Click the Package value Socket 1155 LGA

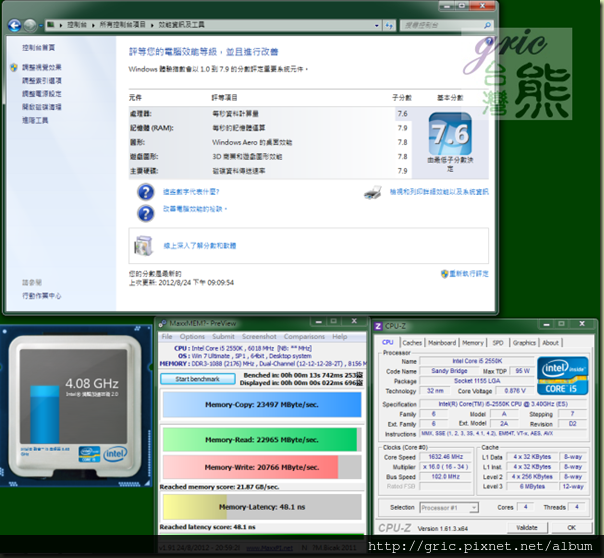point(477,381)
